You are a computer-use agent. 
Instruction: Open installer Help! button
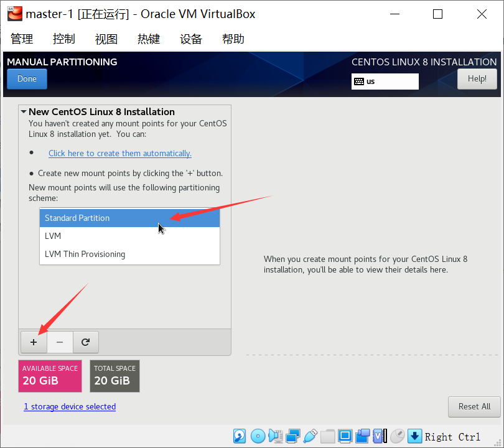click(x=477, y=79)
